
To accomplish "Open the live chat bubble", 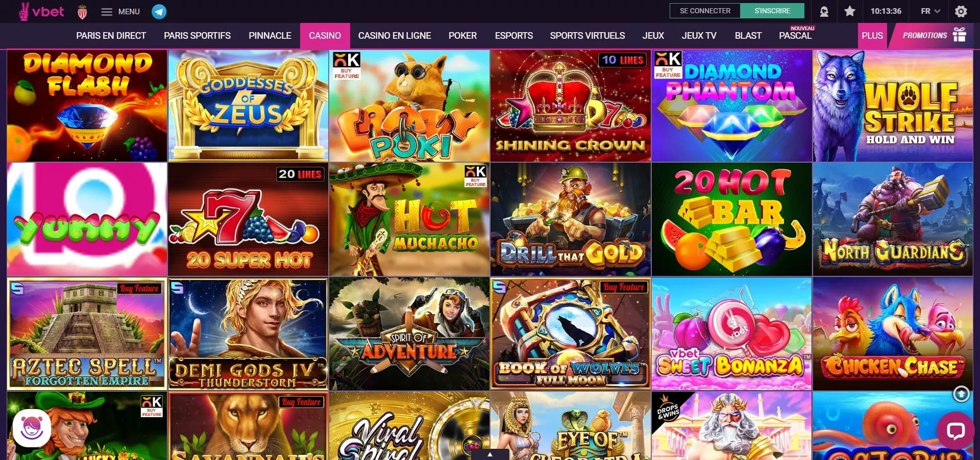I will coord(955,431).
